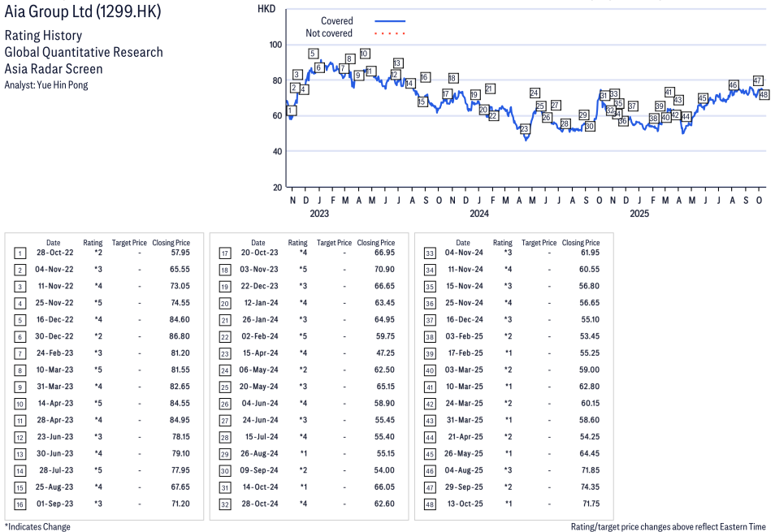This screenshot has height=532, width=775.
Task: Select chart marker 10 on the price line
Action: click(x=365, y=54)
